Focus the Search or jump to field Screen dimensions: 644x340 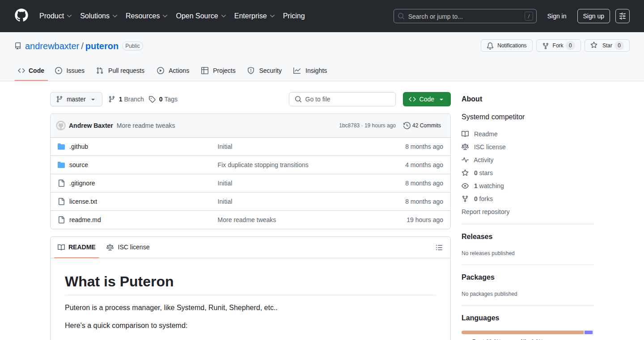pyautogui.click(x=465, y=16)
